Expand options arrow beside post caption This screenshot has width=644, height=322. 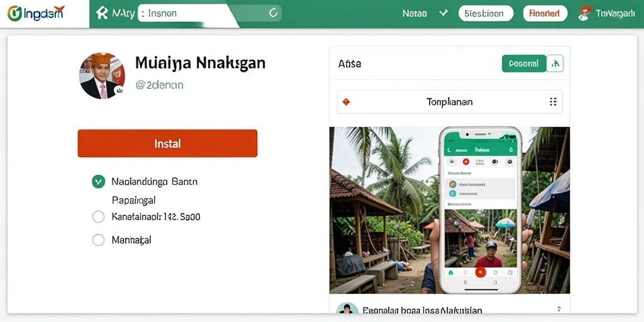point(558,309)
